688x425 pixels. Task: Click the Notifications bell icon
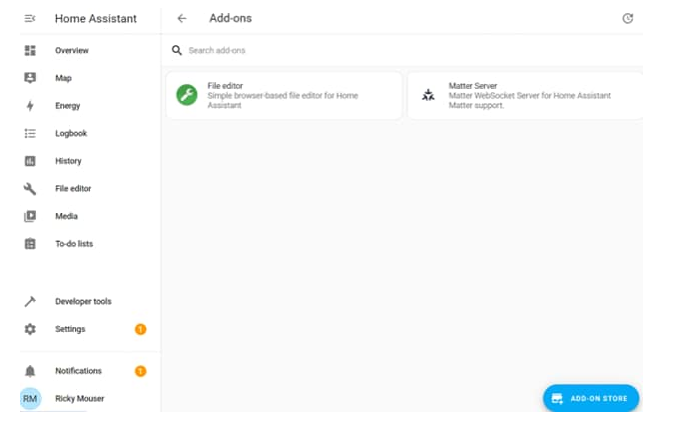[x=30, y=371]
